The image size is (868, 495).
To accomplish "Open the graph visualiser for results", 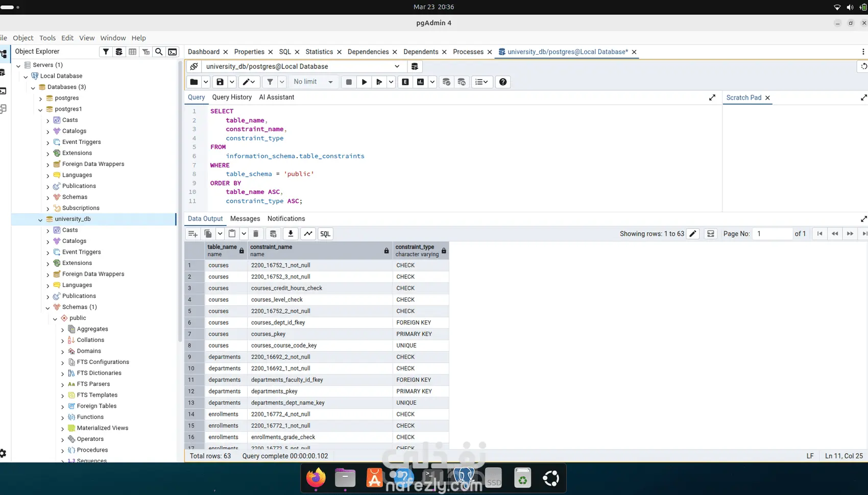I will point(308,234).
